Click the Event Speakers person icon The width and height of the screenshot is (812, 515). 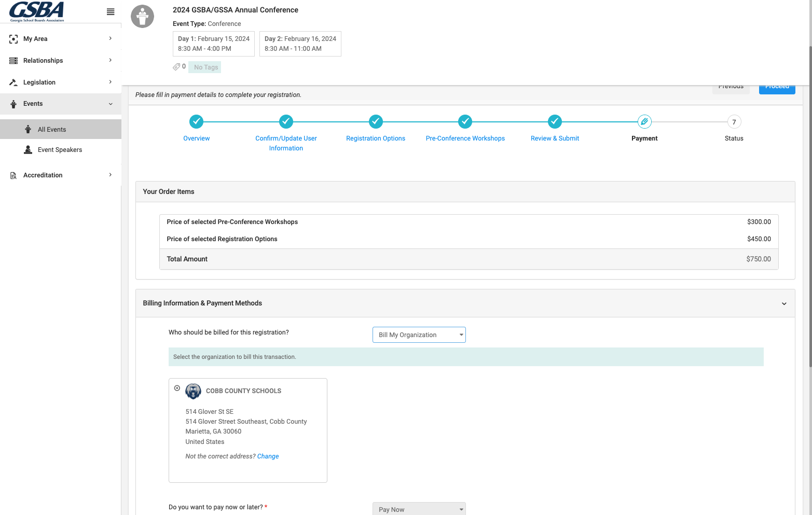coord(28,150)
